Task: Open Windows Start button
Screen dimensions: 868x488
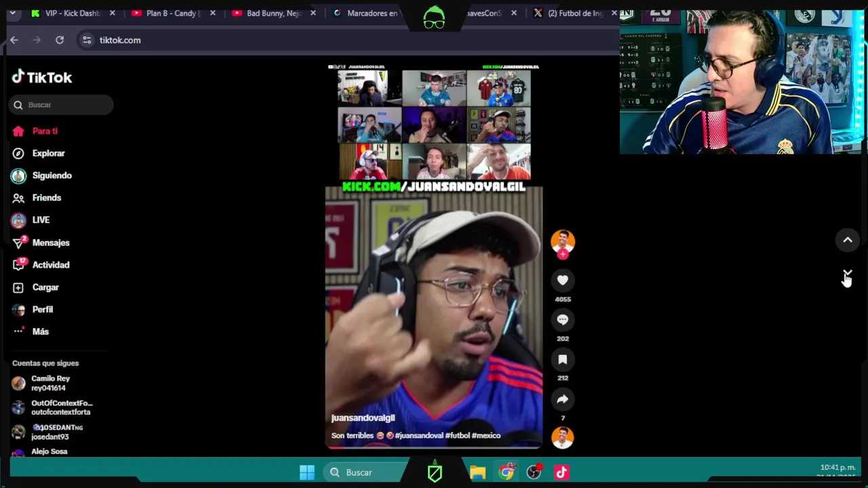Action: point(307,472)
